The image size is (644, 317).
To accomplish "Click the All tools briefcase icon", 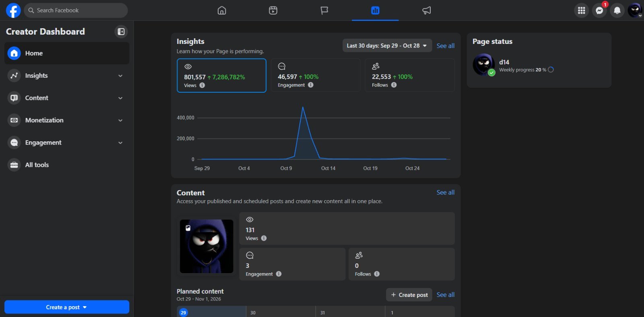I will click(x=14, y=165).
